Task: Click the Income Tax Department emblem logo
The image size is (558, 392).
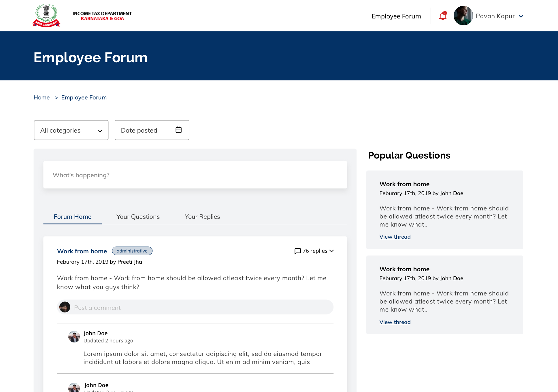Action: coord(46,16)
